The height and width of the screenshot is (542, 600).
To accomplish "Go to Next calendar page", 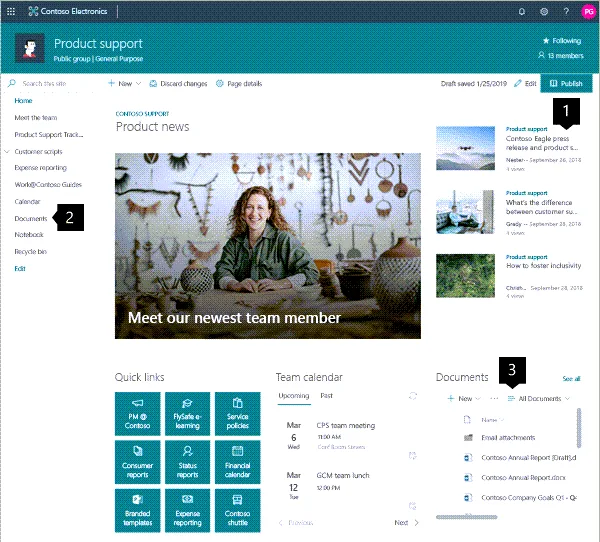I will 406,522.
